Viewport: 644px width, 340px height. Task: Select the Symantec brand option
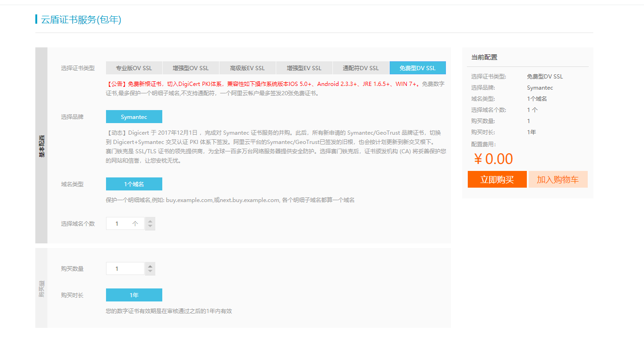pyautogui.click(x=134, y=116)
